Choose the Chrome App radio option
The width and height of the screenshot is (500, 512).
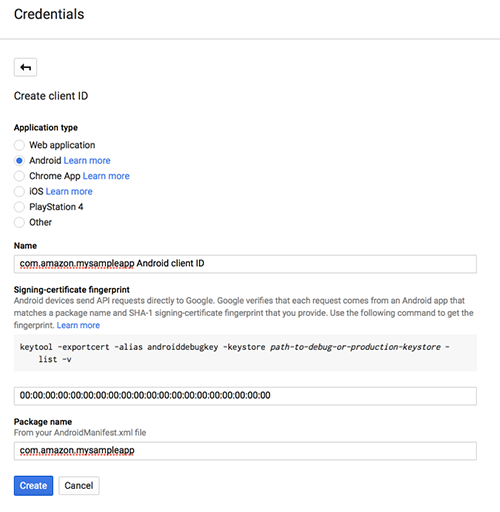(19, 176)
